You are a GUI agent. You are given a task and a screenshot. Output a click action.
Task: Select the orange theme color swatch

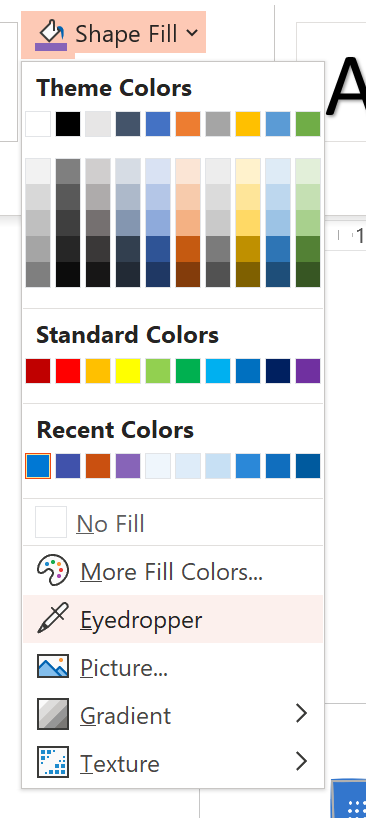188,124
